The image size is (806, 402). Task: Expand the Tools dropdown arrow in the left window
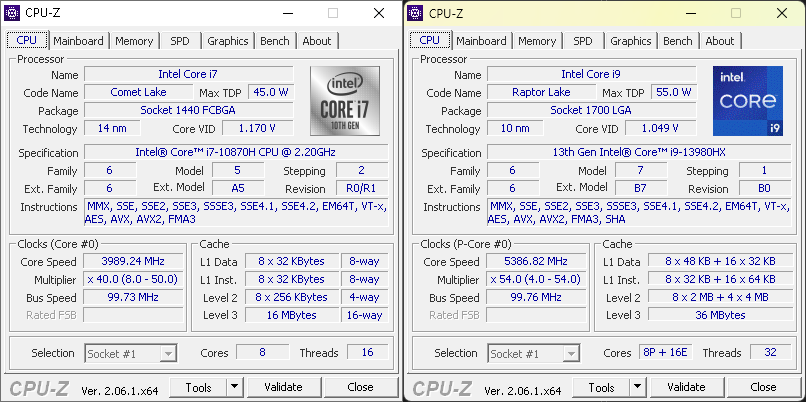pos(235,387)
